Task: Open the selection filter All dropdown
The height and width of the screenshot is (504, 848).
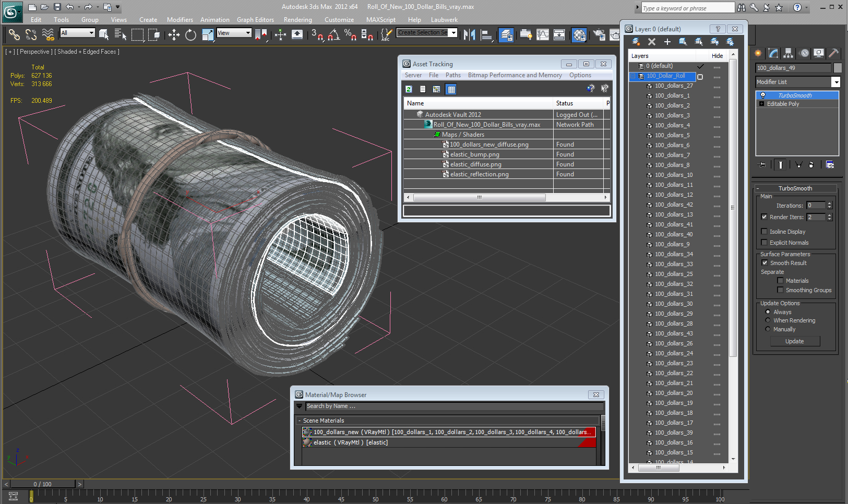Action: coord(91,33)
